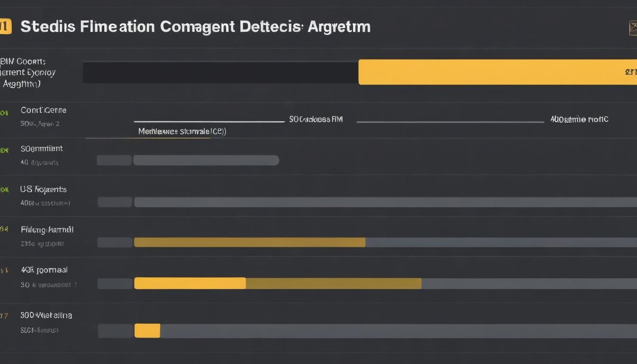Toggle small gray box in SOgenmfiient row
637x364 pixels.
click(x=114, y=160)
